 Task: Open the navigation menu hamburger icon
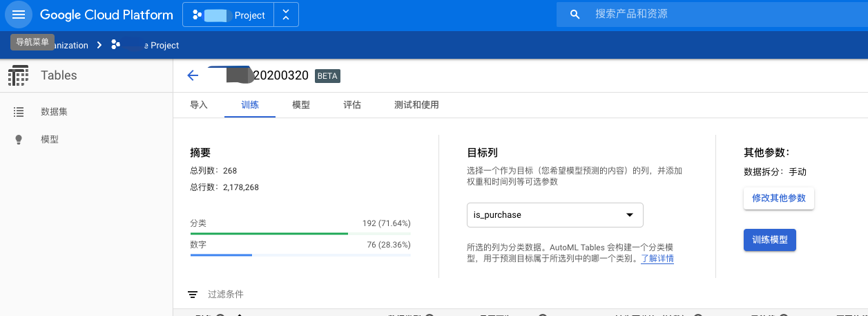point(19,15)
